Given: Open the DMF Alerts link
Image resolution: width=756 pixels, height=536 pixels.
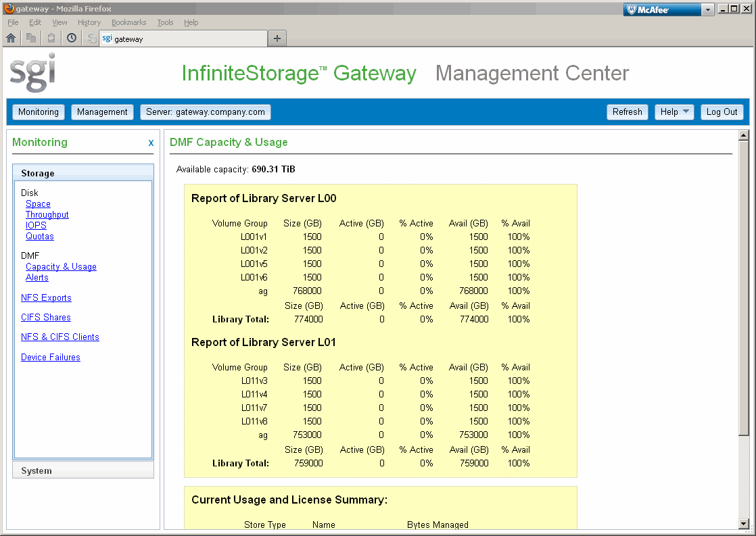Looking at the screenshot, I should (x=37, y=277).
